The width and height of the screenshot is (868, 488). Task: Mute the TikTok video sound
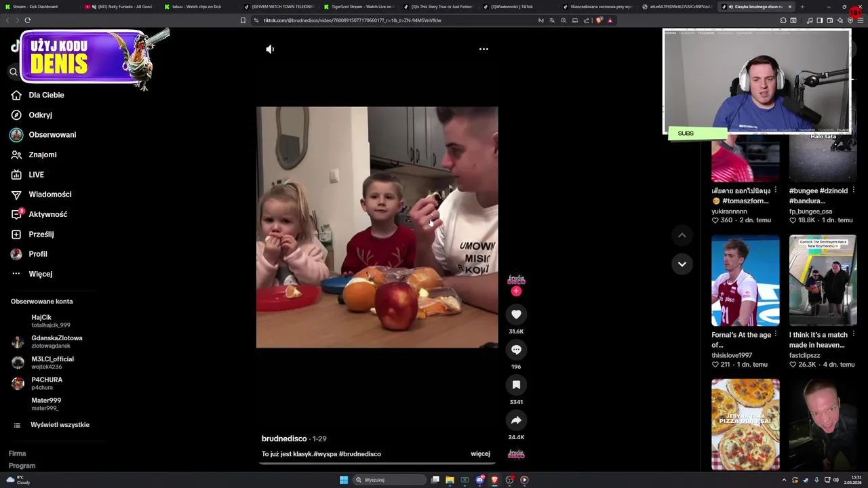click(x=270, y=49)
